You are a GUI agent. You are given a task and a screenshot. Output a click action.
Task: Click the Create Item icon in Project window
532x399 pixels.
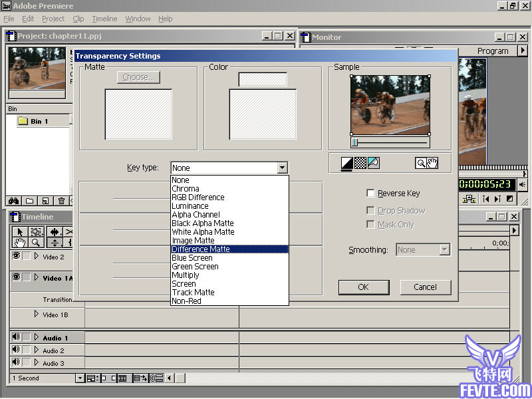tap(45, 201)
